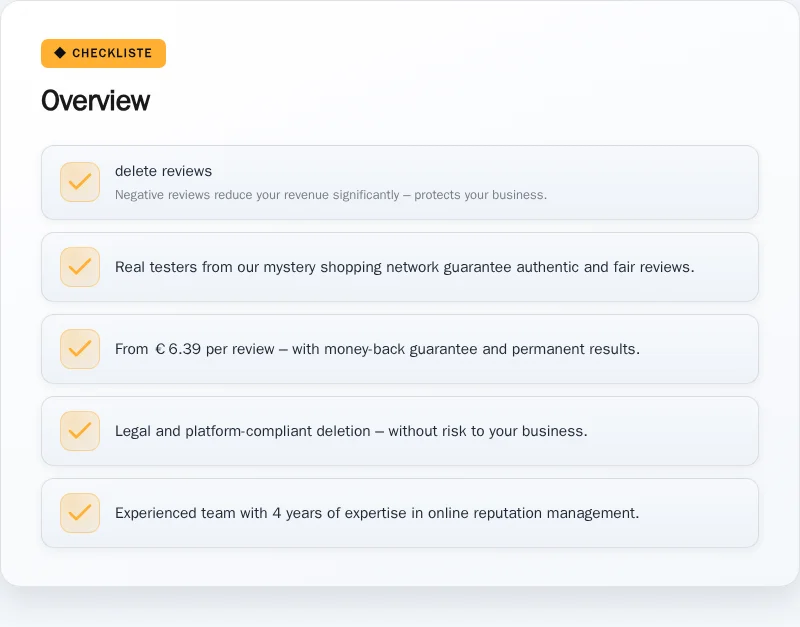Click the '€6.39' price text

coord(178,349)
